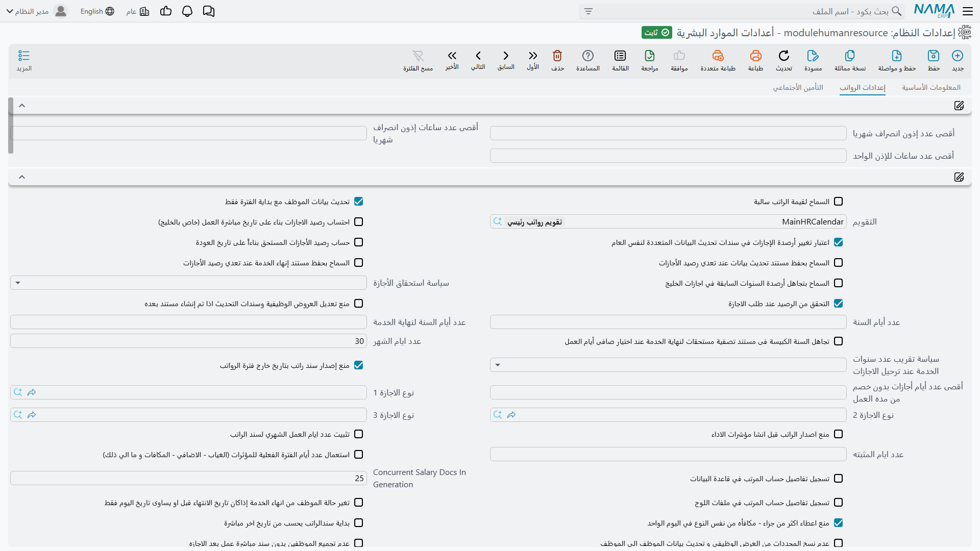Click the حفظ (Save) toolbar icon
980x551 pixels.
[934, 56]
